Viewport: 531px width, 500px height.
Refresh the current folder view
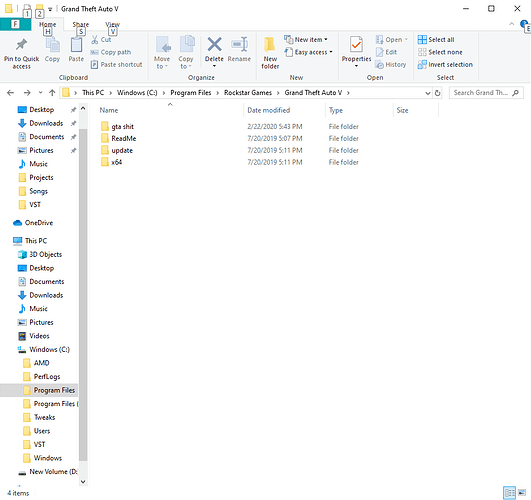tap(438, 93)
